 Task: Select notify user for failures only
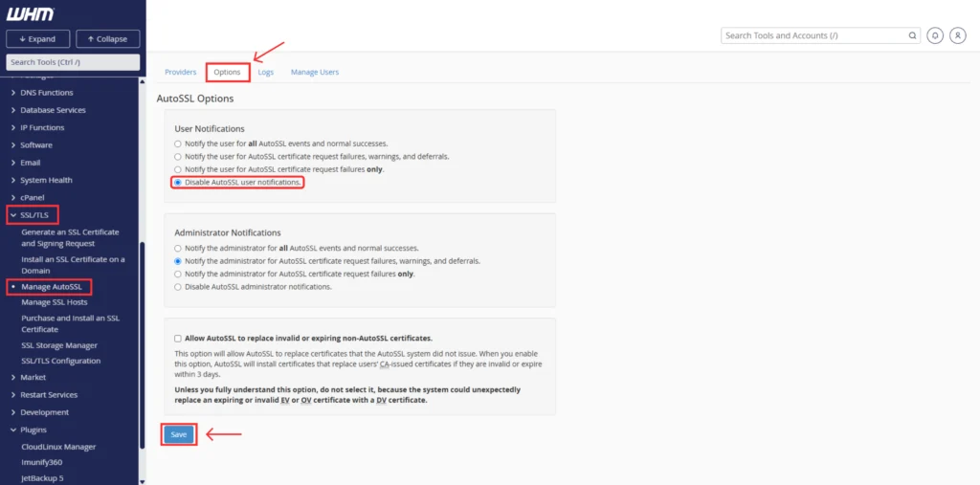[178, 169]
